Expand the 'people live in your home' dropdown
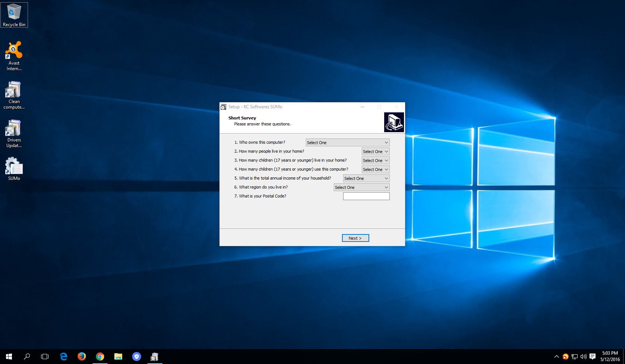The width and height of the screenshot is (625, 364). (x=375, y=152)
